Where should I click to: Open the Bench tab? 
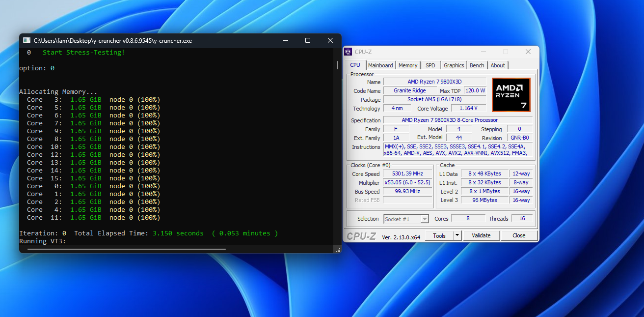pos(477,65)
